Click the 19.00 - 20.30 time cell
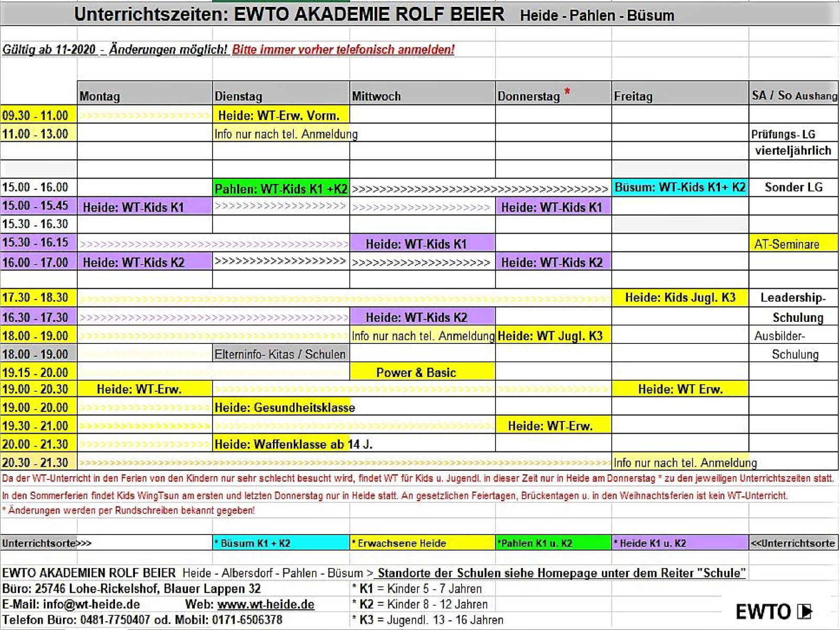Viewport: 840px width, 630px height. coord(39,389)
